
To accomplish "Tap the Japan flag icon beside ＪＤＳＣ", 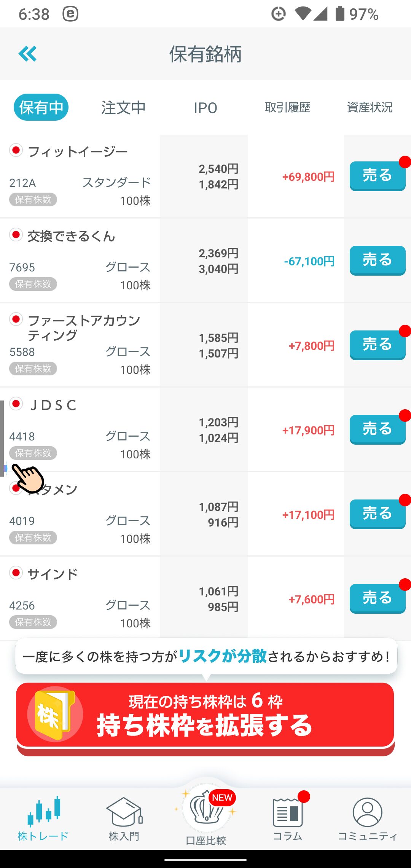I will (16, 404).
